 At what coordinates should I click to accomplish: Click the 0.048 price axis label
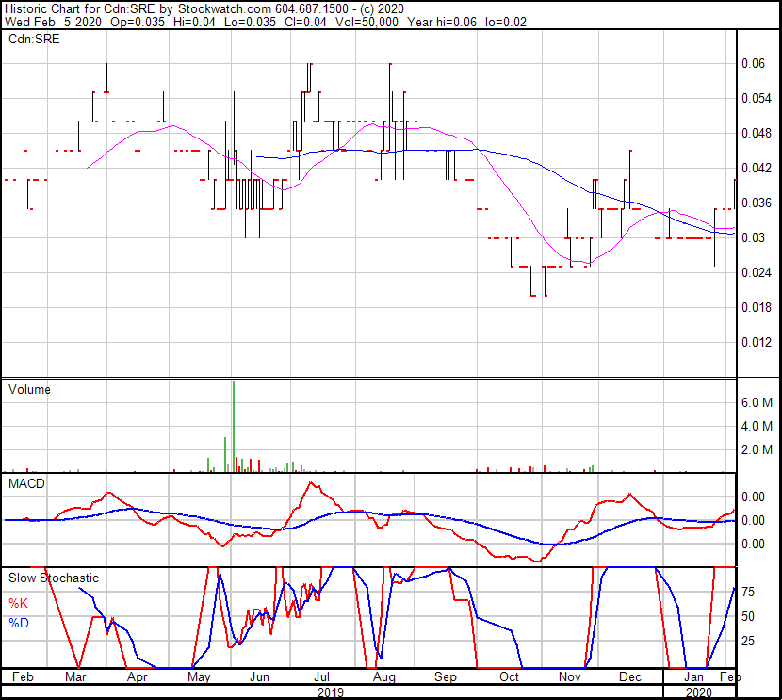coord(757,133)
